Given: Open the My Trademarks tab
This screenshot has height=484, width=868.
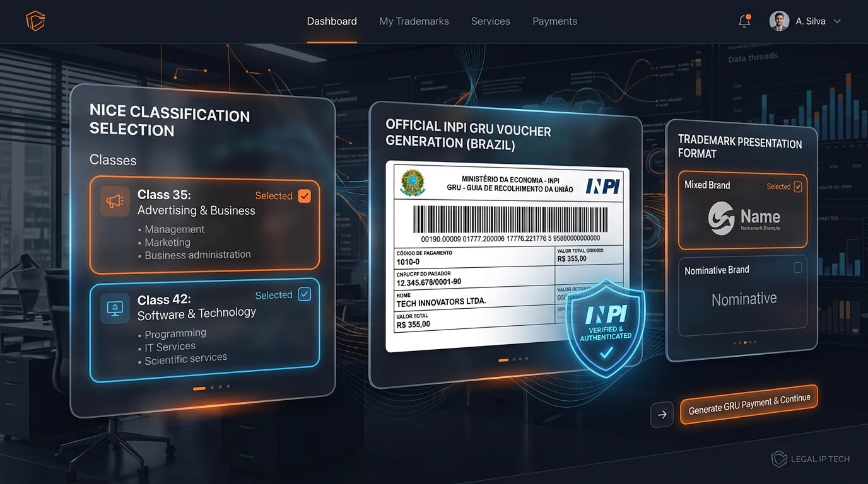Looking at the screenshot, I should [x=414, y=21].
